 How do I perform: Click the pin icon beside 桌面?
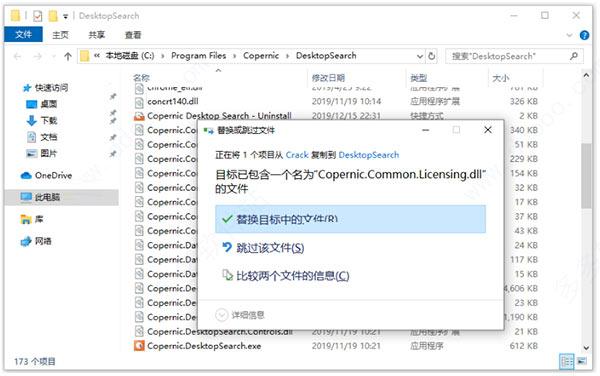(113, 96)
